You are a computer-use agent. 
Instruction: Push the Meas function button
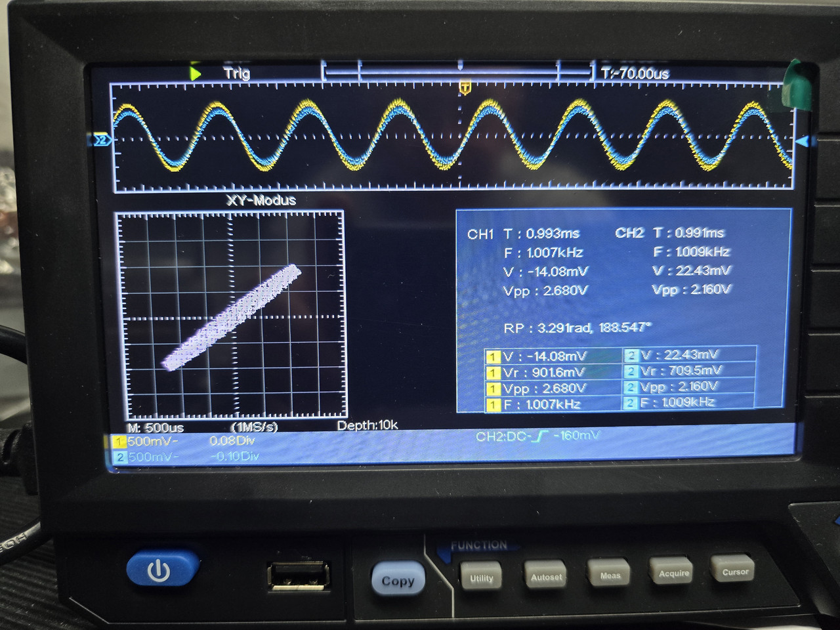(610, 575)
